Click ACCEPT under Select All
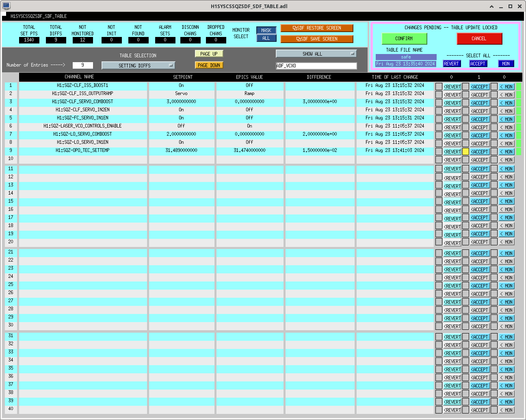The height and width of the screenshot is (420, 526). 478,64
